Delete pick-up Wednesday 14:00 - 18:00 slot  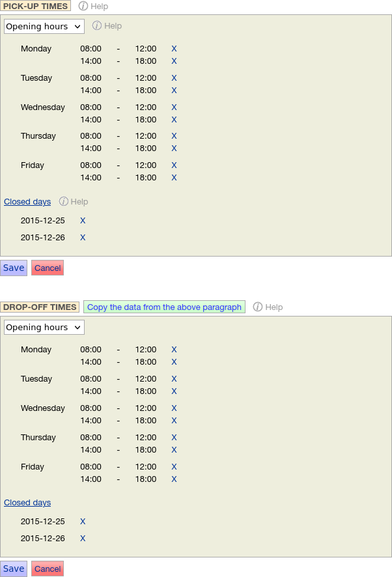[174, 120]
